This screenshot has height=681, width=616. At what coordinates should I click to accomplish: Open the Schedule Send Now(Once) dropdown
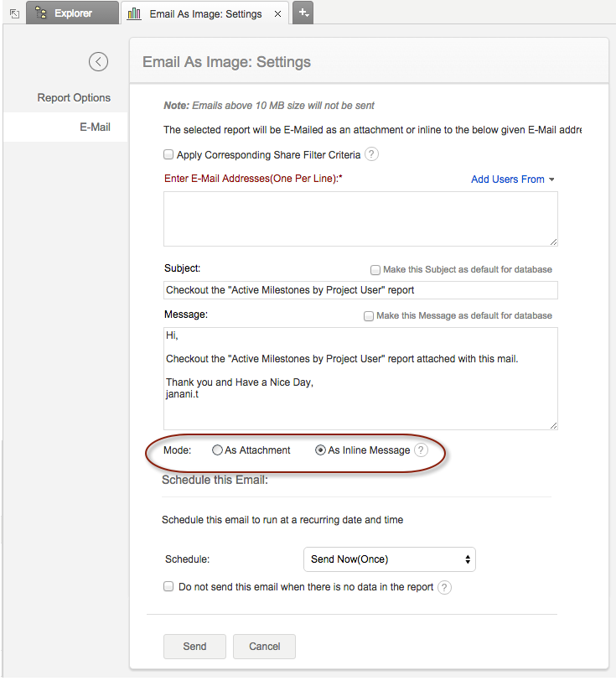point(389,559)
